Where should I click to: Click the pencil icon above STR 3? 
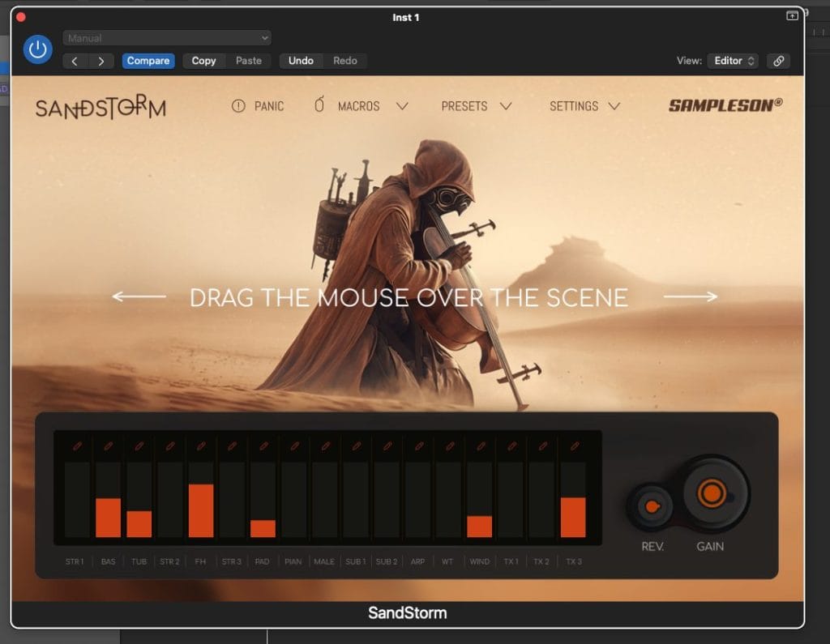[232, 446]
